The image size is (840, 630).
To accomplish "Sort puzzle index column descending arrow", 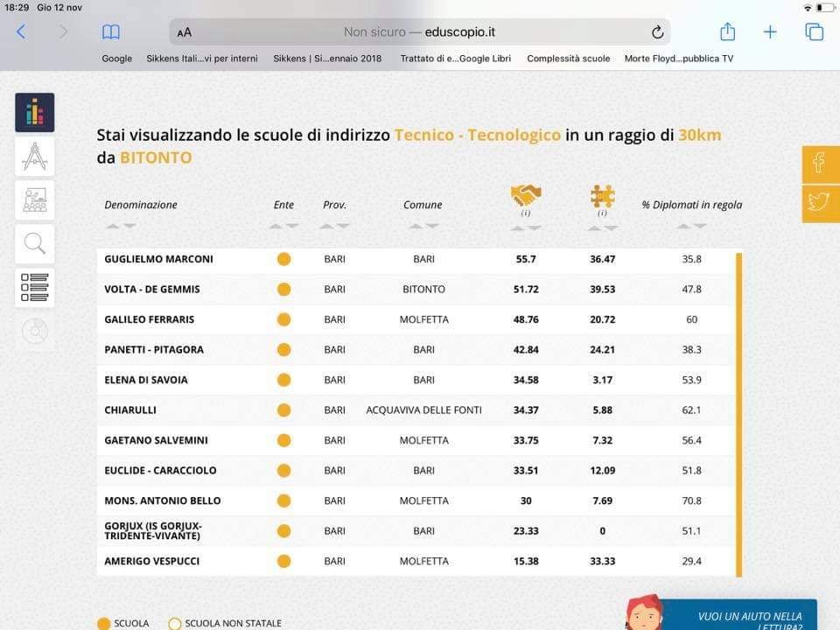I will pos(612,228).
